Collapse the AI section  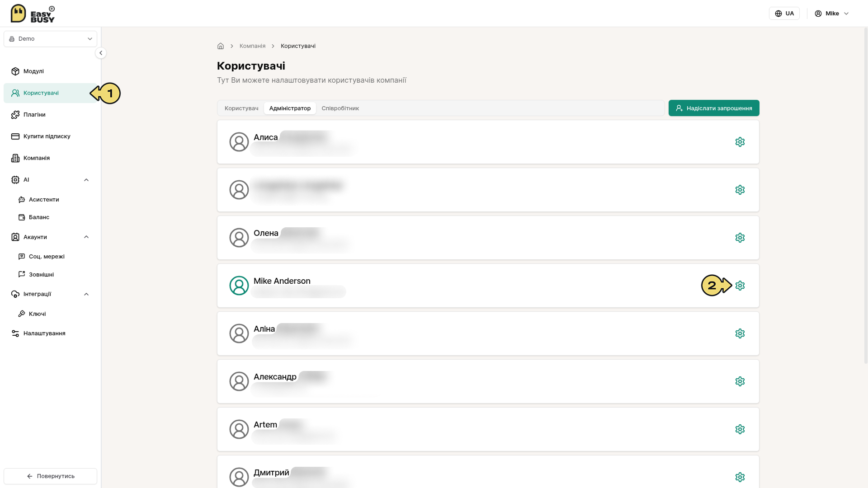pyautogui.click(x=86, y=180)
